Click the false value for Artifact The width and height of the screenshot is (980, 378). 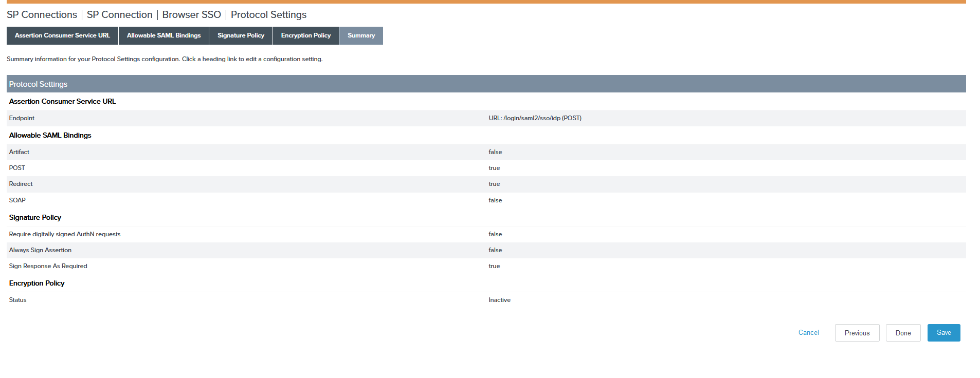point(495,152)
